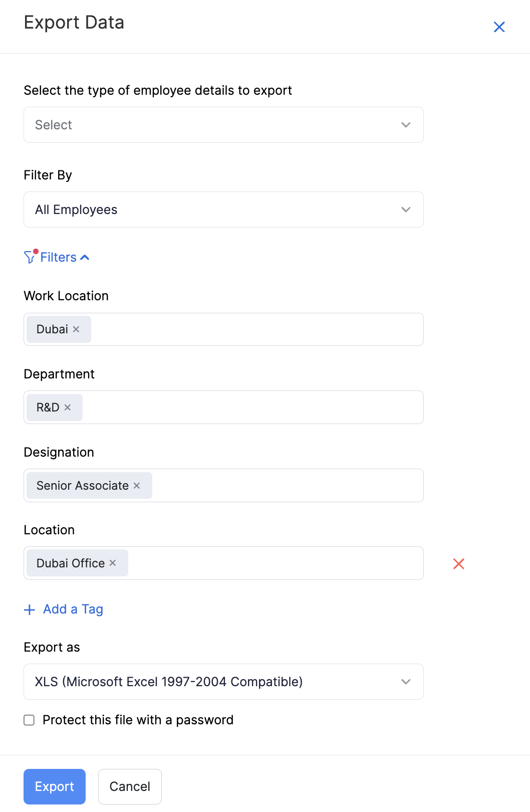Delete the Location filter row
Screen dimensions: 530x812
tap(458, 563)
